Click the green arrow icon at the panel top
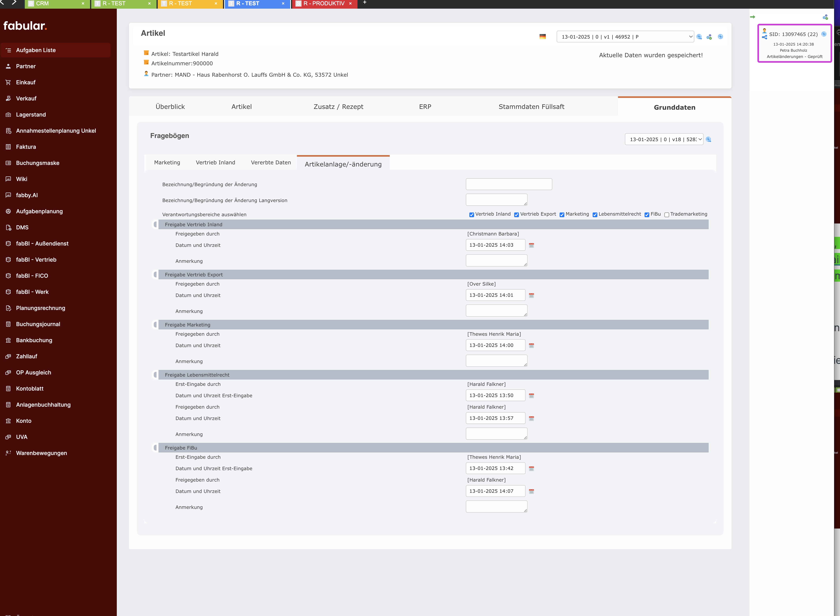Viewport: 840px width, 616px height. (753, 17)
